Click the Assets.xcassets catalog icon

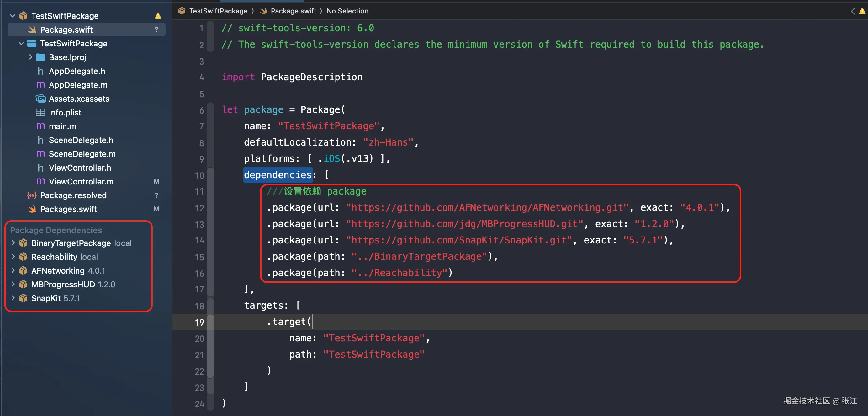click(40, 99)
